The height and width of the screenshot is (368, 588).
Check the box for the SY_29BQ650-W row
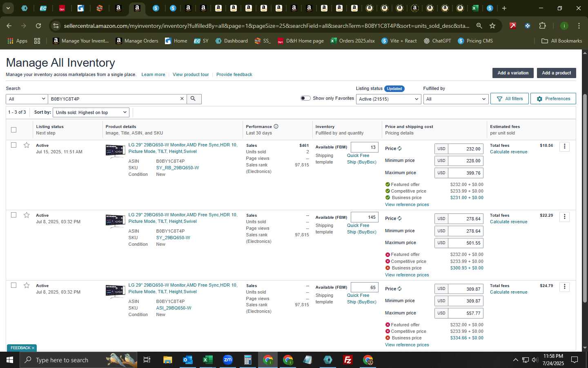[x=13, y=215]
